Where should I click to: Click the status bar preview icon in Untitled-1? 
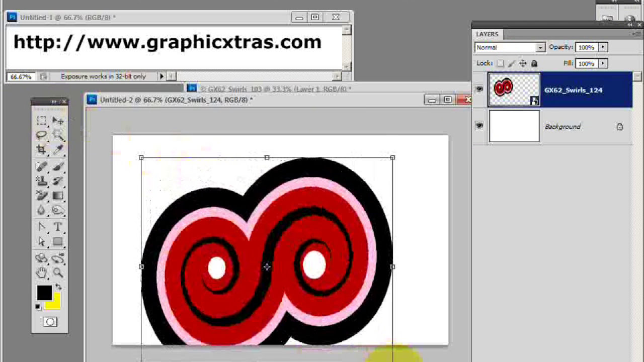coord(44,76)
